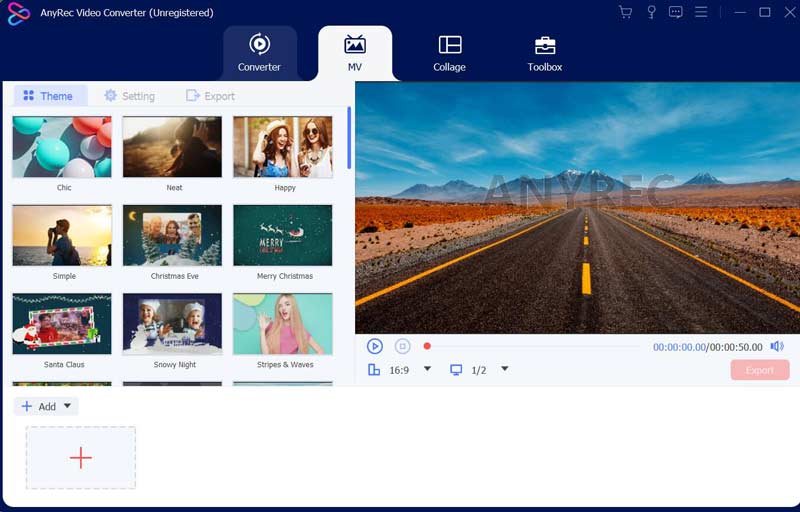Click the 00:00:00.00 current time value
The image size is (800, 512).
pyautogui.click(x=679, y=347)
